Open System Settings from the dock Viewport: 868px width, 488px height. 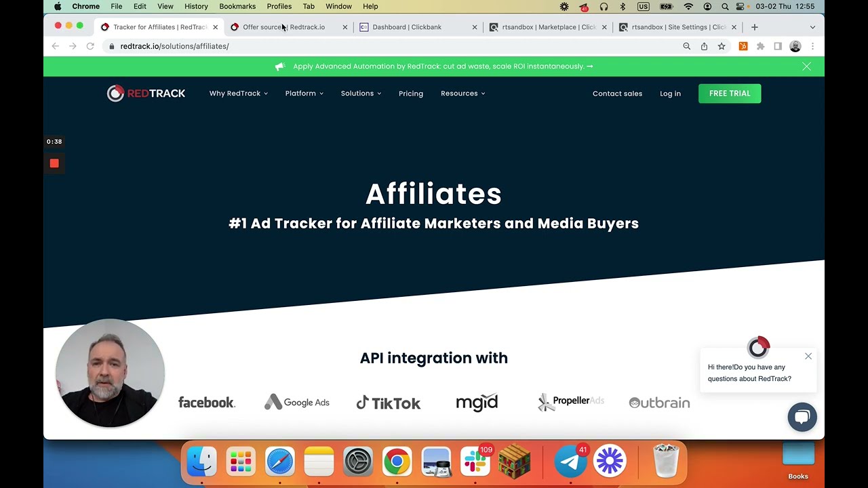[x=358, y=462]
